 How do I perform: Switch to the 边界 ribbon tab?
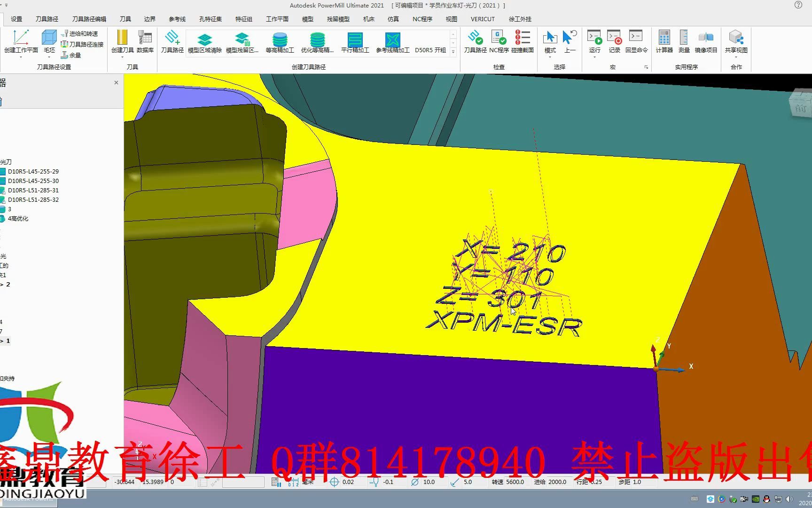click(x=149, y=19)
